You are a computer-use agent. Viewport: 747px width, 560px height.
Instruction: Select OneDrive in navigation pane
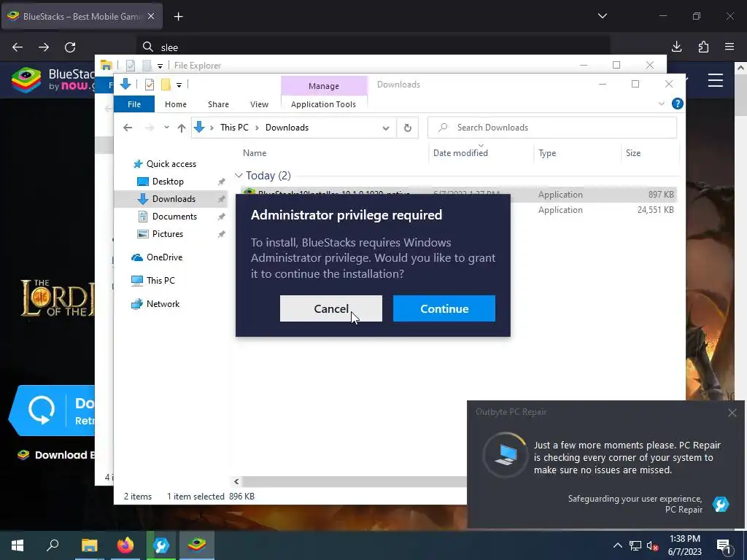(x=164, y=257)
